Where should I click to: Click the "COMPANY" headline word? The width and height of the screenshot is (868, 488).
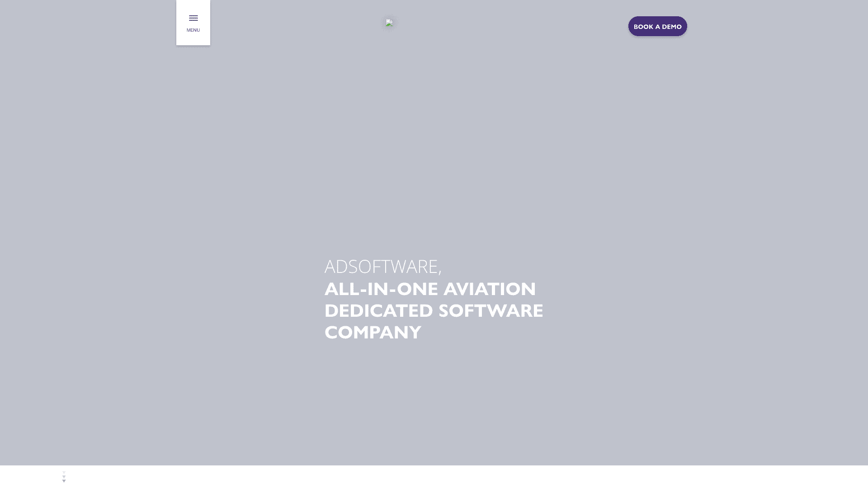coord(373,332)
